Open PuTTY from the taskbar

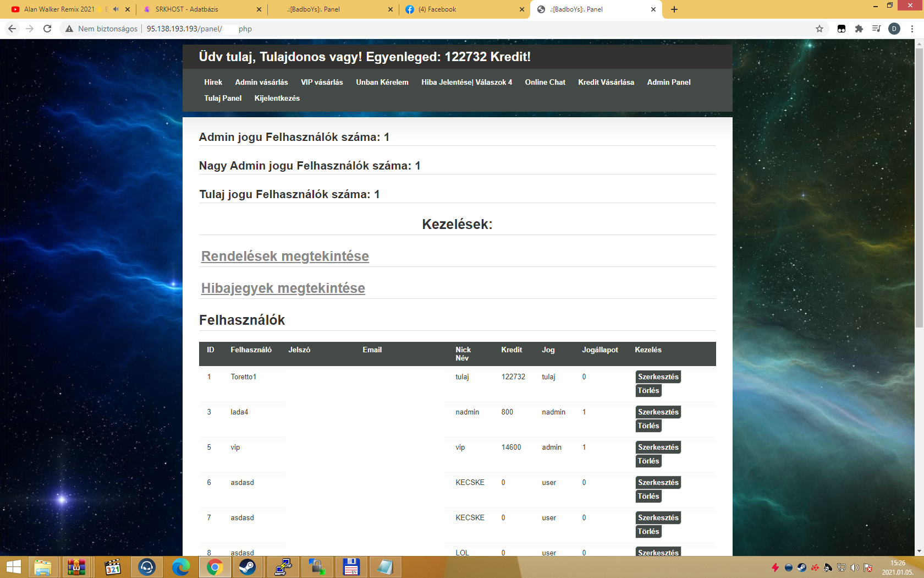point(283,567)
